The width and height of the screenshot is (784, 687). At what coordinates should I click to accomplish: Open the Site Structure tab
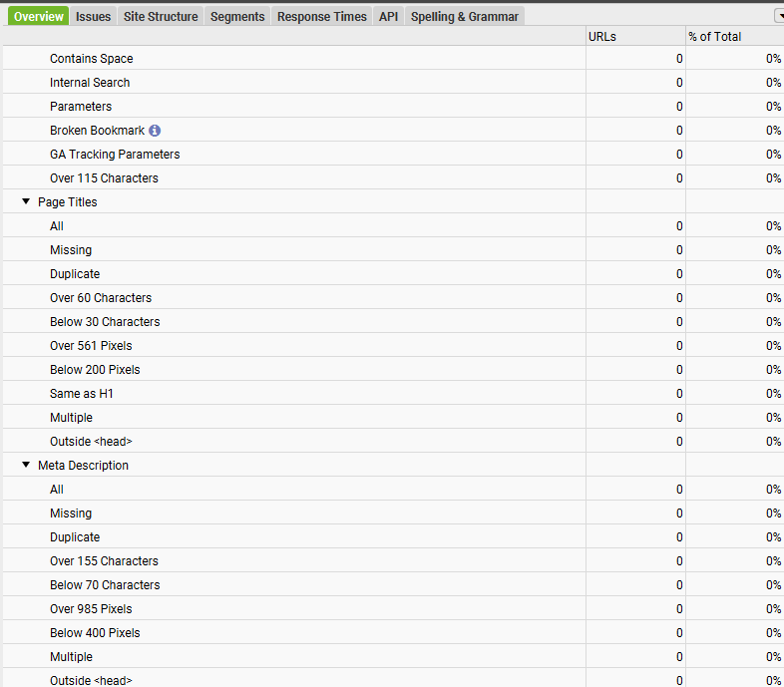point(161,17)
